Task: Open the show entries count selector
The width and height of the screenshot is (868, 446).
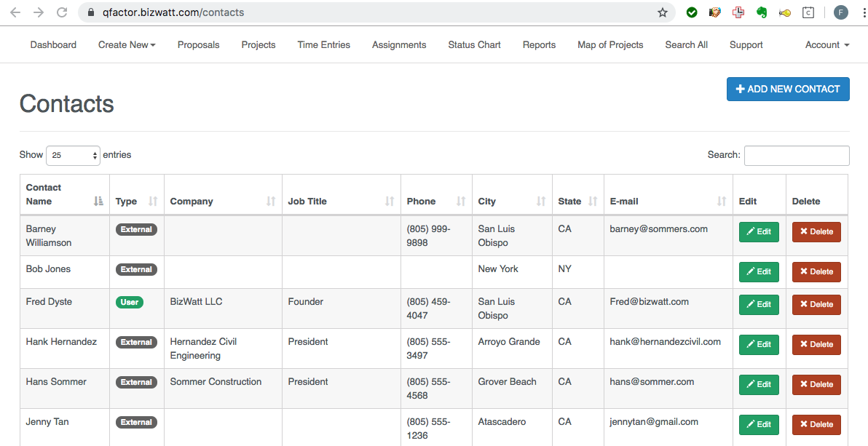Action: pyautogui.click(x=73, y=155)
